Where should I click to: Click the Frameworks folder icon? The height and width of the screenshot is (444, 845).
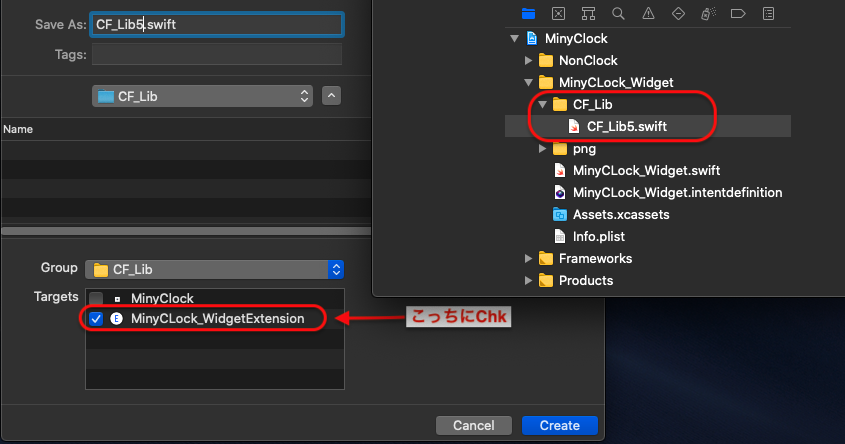tap(546, 259)
